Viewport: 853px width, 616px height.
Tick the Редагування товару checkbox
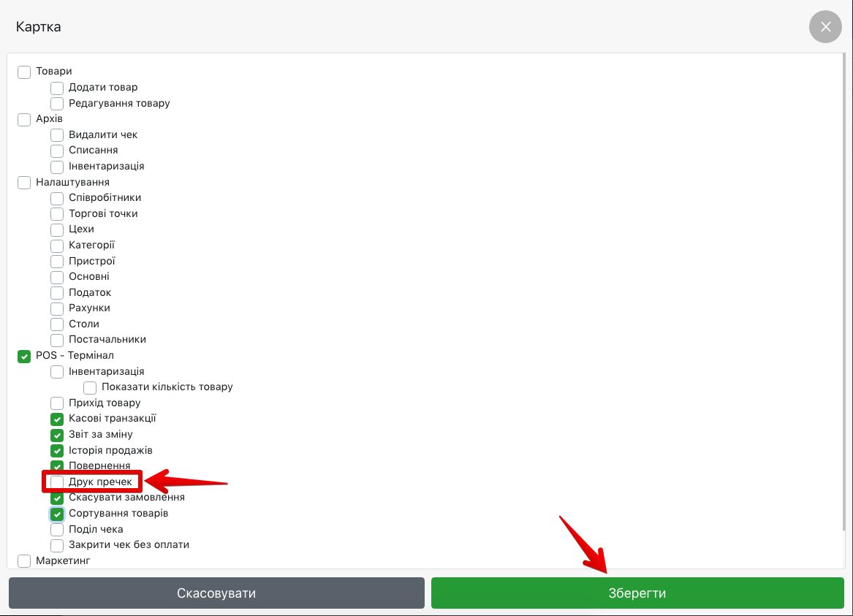tap(57, 104)
